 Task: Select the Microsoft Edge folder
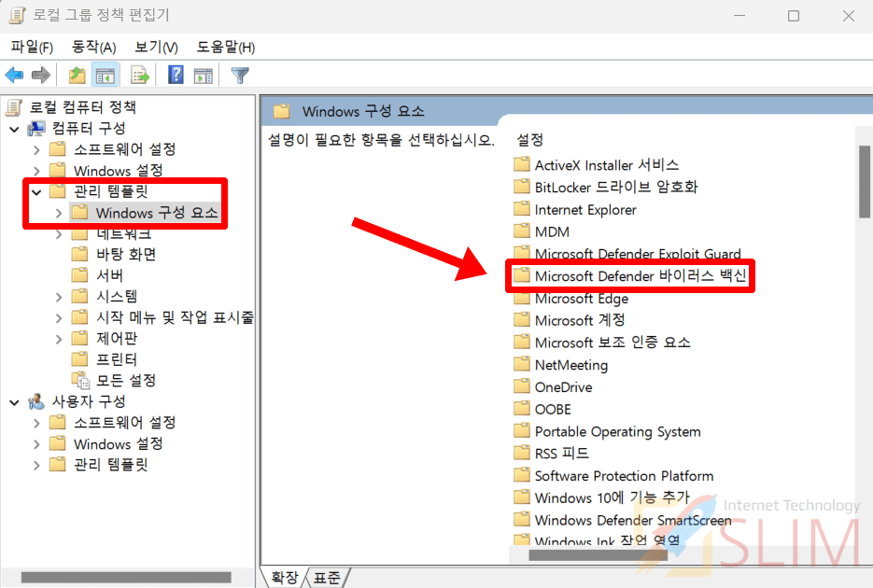click(x=582, y=299)
